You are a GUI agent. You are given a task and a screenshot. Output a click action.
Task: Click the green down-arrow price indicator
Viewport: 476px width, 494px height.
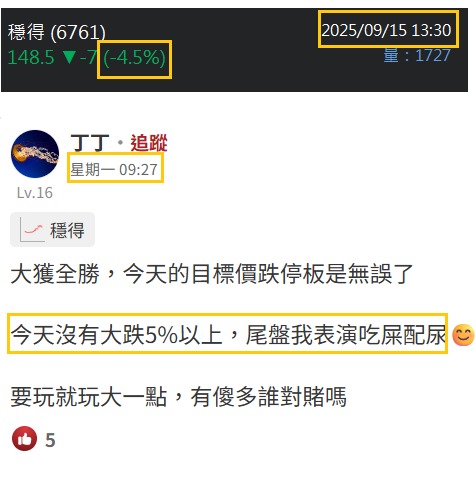pos(69,57)
